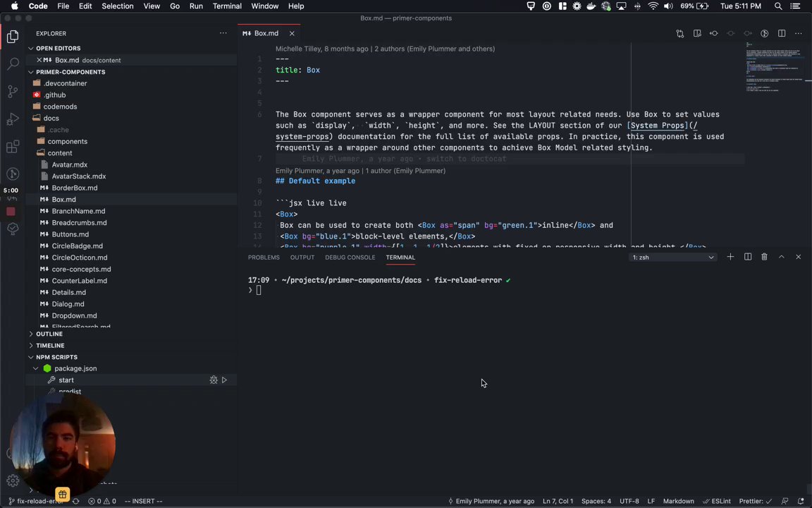
Task: Open errors and warnings count
Action: click(102, 501)
